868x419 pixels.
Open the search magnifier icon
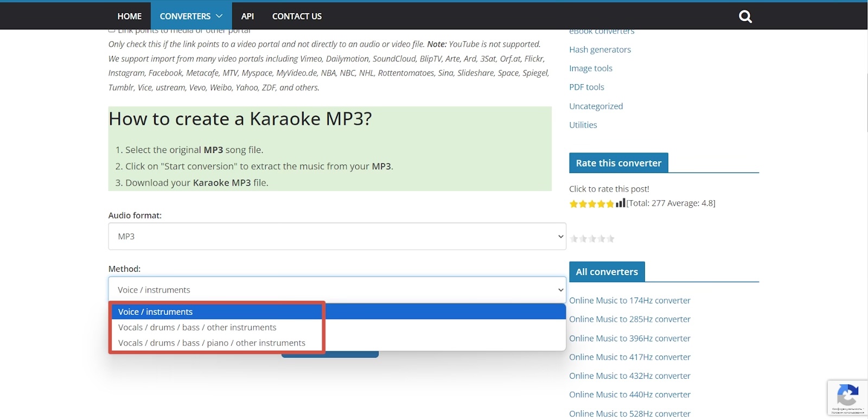(745, 17)
